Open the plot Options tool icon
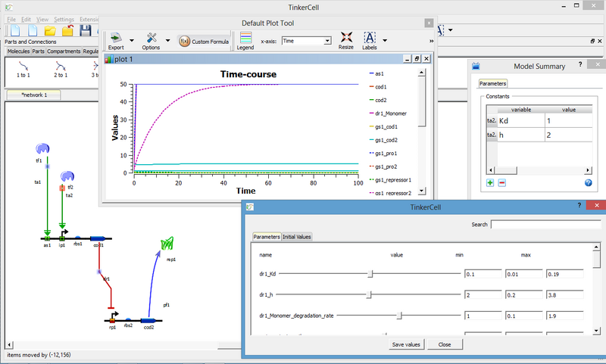The height and width of the screenshot is (364, 606). coord(151,37)
